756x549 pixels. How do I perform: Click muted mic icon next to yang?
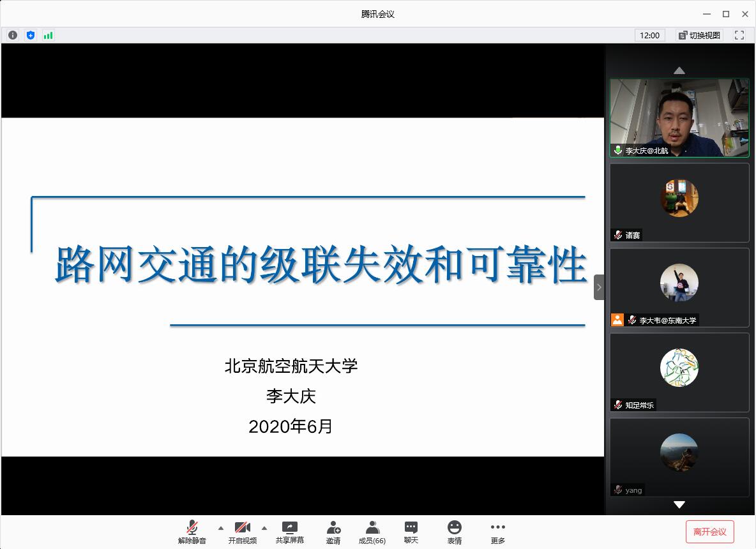pos(618,490)
